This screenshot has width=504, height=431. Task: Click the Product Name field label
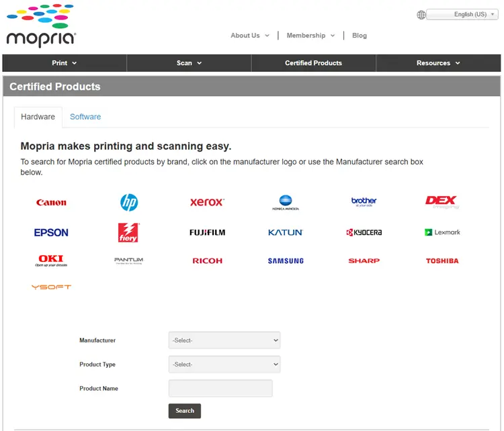tap(99, 388)
